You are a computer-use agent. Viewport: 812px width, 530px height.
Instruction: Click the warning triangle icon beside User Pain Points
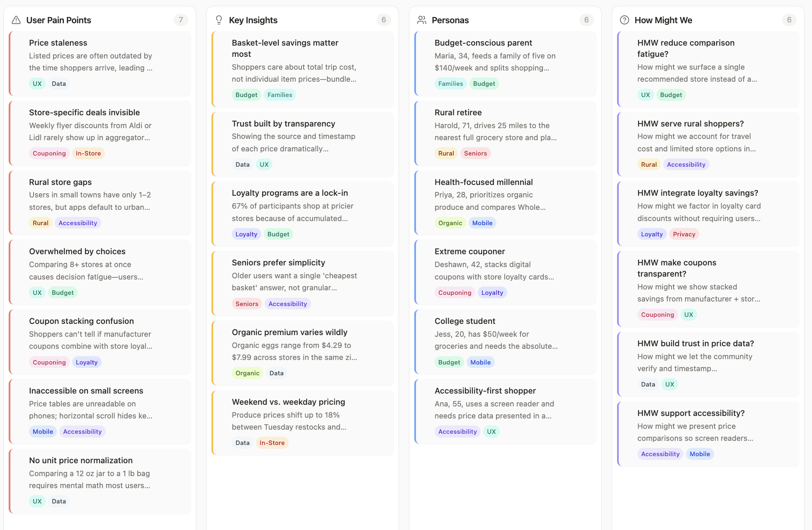[x=16, y=20]
